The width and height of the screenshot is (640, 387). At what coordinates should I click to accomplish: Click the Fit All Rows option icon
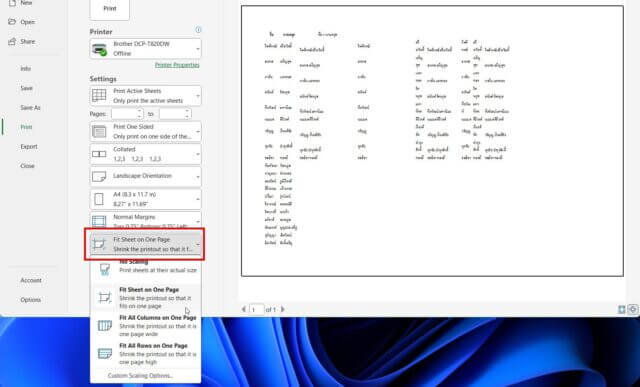(x=105, y=354)
